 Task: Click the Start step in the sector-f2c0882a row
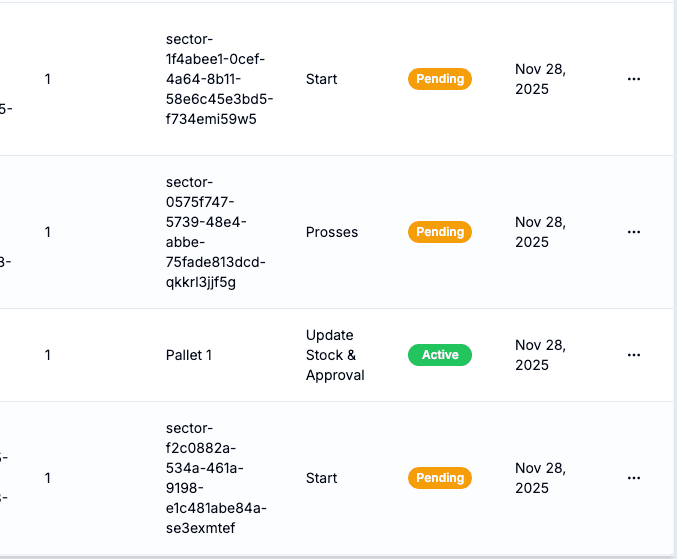(x=321, y=478)
